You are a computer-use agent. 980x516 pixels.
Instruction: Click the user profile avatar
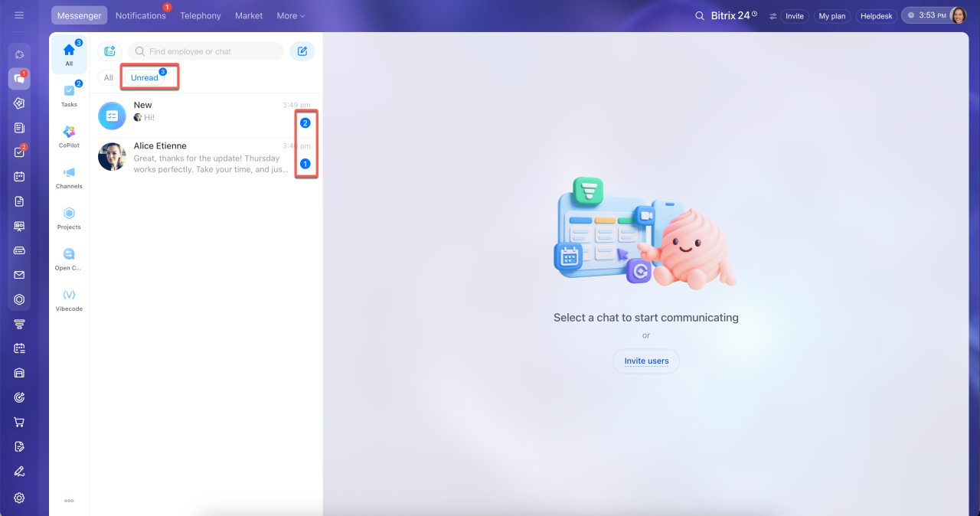(x=958, y=15)
